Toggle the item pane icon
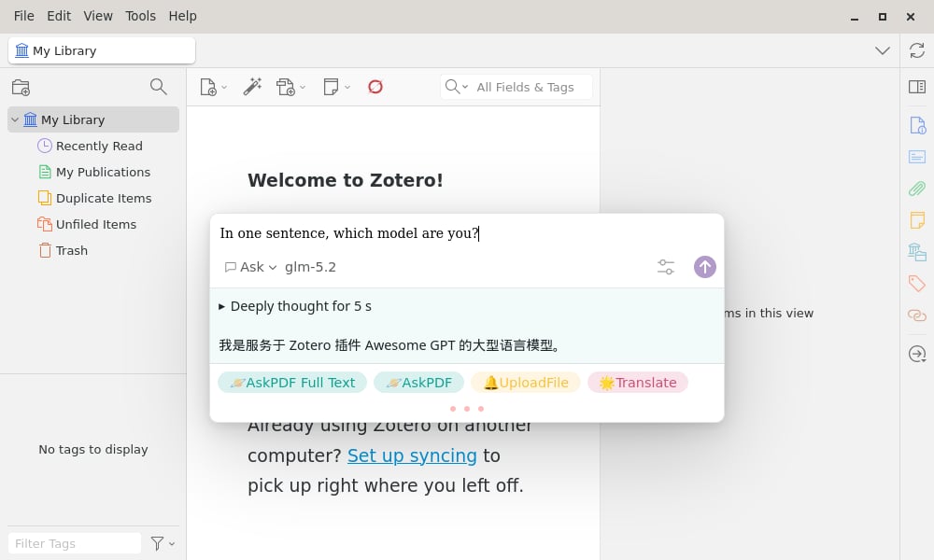Image resolution: width=934 pixels, height=560 pixels. click(917, 87)
